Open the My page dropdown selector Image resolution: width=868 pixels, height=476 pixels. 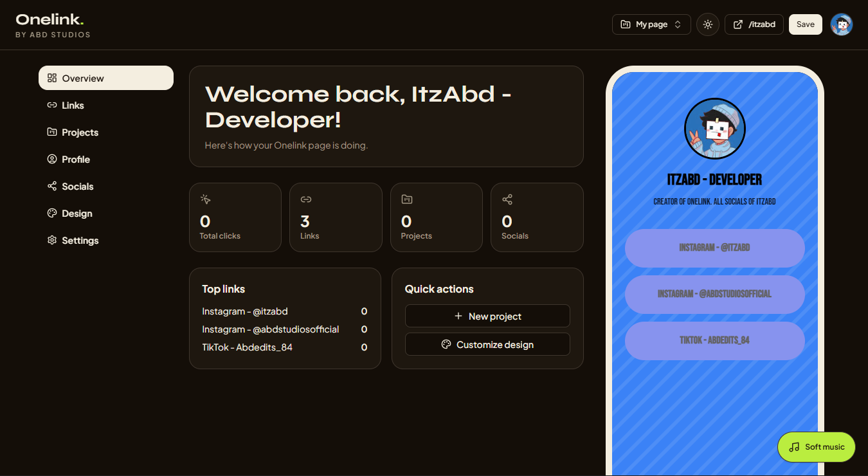[651, 24]
